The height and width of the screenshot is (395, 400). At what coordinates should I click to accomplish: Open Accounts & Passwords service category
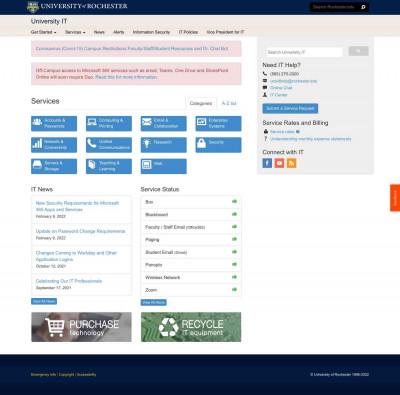tap(54, 123)
